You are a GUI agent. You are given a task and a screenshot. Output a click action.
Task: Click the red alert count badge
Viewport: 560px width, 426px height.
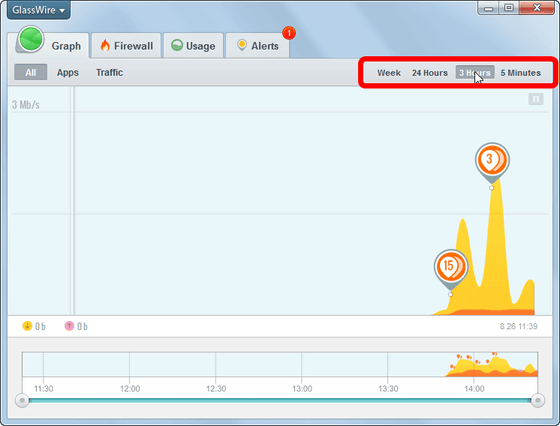pos(289,33)
